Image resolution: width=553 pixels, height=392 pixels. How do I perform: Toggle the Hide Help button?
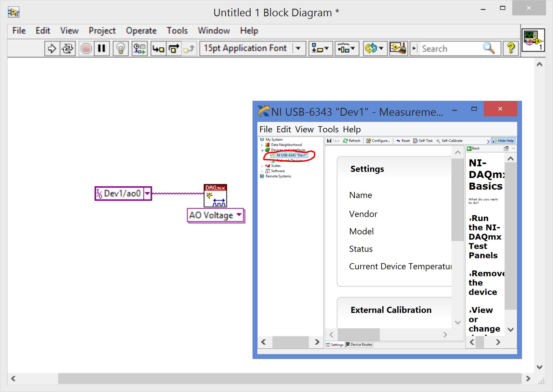(x=504, y=141)
